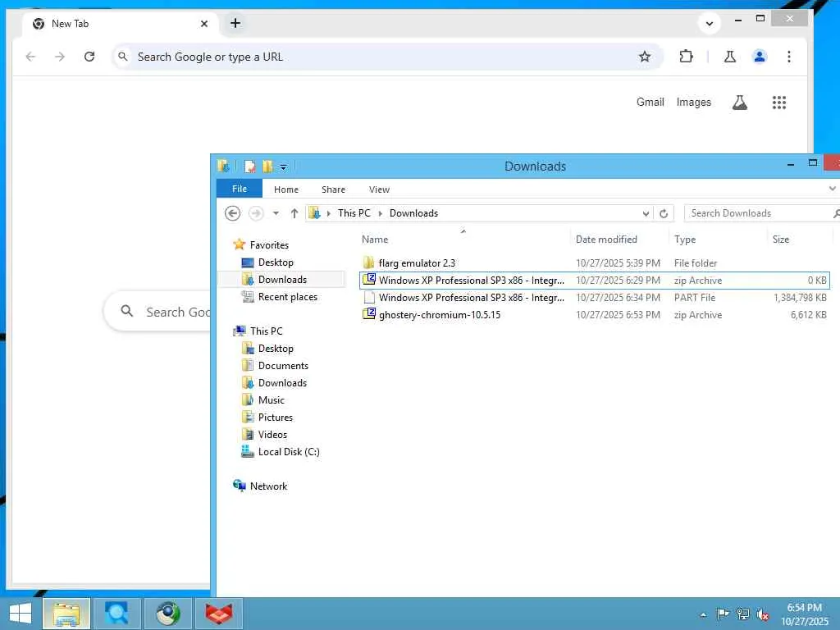Sort by Size column header
The height and width of the screenshot is (630, 840).
click(801, 240)
